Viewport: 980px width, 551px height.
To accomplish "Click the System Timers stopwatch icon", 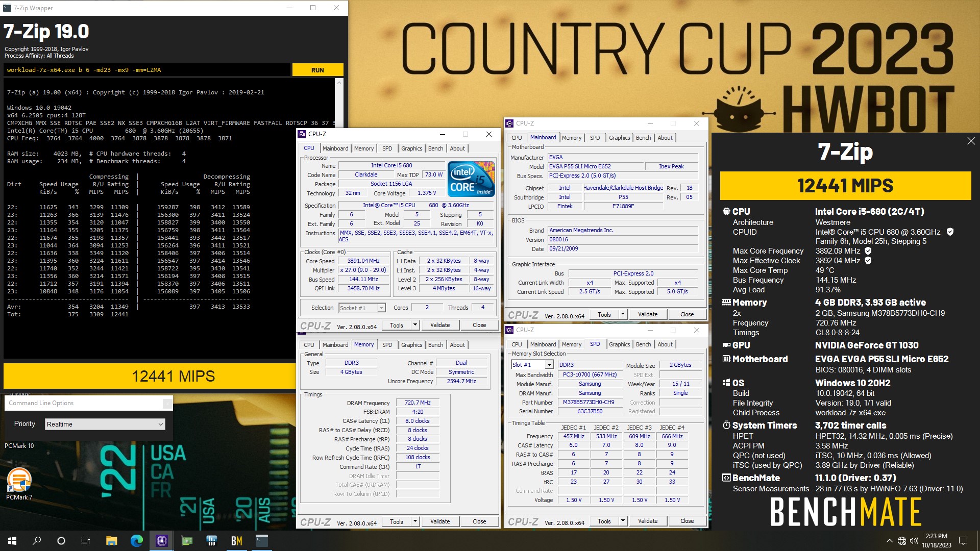I will [726, 425].
